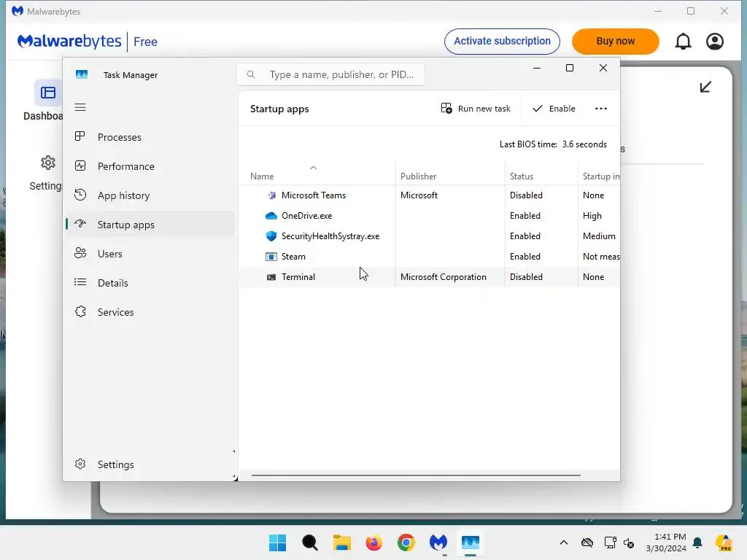Viewport: 747px width, 560px height.
Task: Select the SecurityHealthSystray.exe entry
Action: coord(429,236)
